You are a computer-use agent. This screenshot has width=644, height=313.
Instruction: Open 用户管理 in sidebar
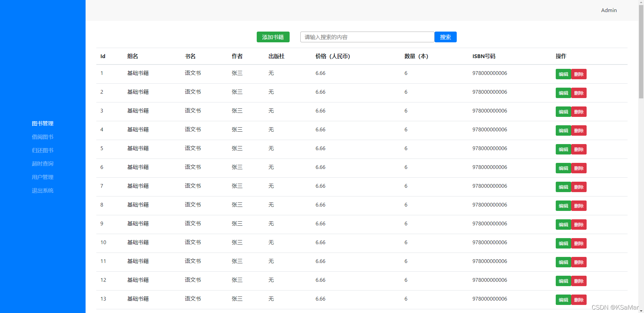[43, 177]
